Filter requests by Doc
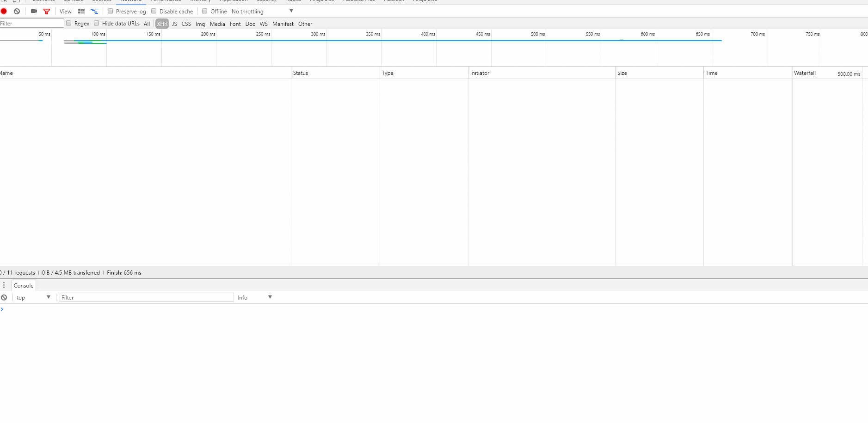 coord(250,24)
